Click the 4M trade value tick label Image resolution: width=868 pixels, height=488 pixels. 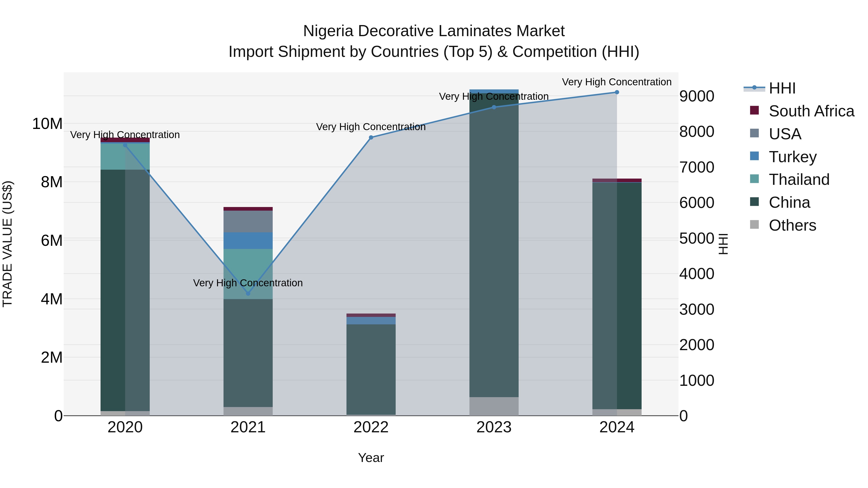coord(52,299)
